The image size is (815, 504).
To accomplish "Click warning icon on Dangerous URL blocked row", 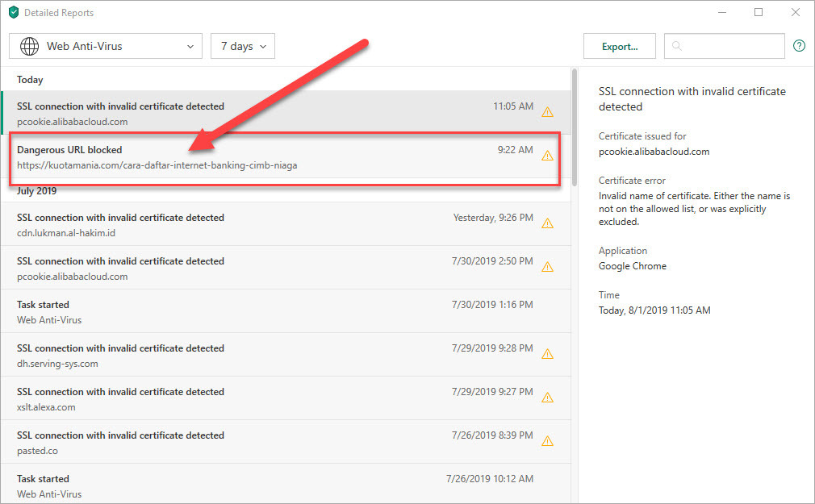I will (x=547, y=156).
